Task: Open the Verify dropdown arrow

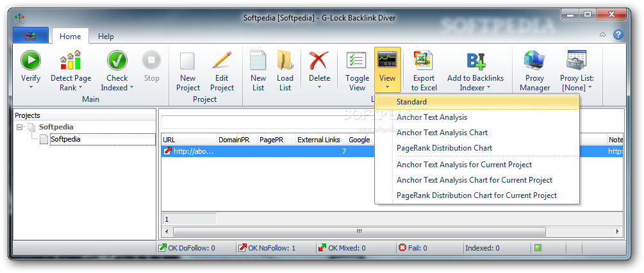Action: pos(31,87)
